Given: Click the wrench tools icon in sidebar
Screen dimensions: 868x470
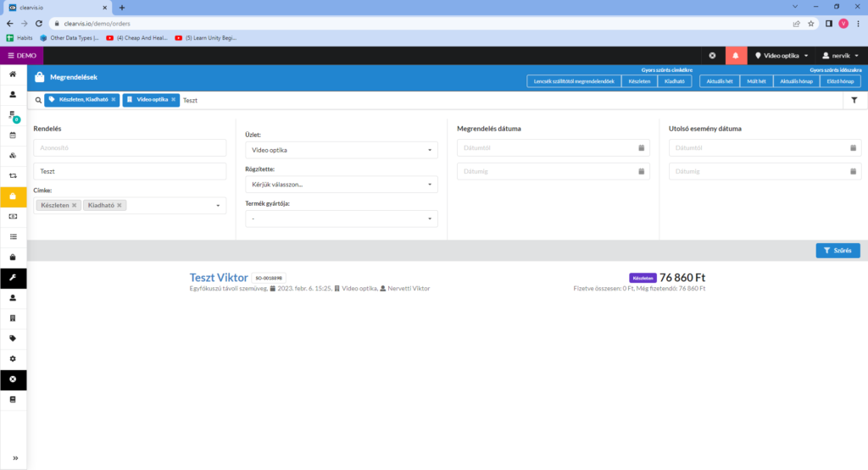Looking at the screenshot, I should coord(13,278).
